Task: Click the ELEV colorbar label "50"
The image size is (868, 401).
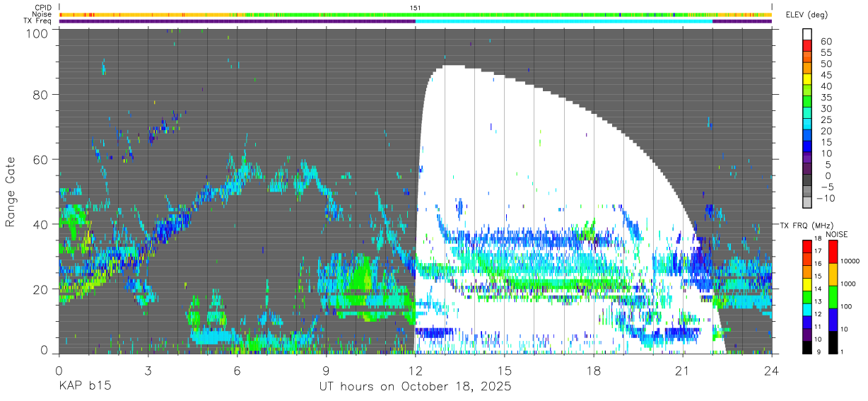Action: tap(826, 64)
